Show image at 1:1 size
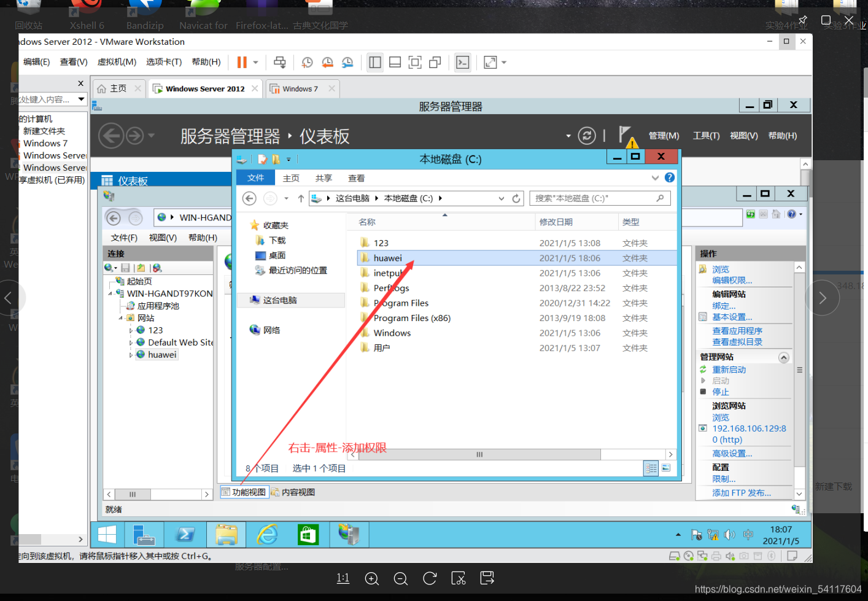Viewport: 868px width, 601px height. coord(343,578)
